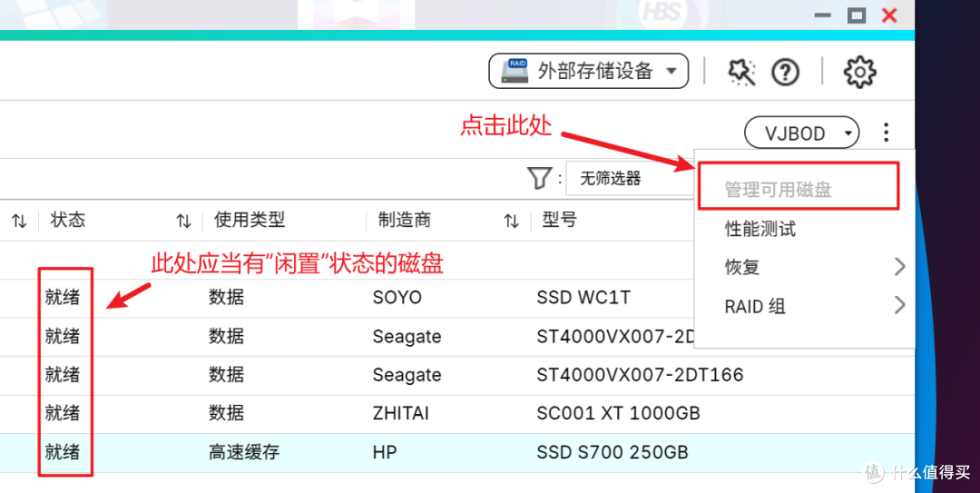Click the 高速缓存 usage type cell
The width and height of the screenshot is (980, 493).
pos(244,452)
